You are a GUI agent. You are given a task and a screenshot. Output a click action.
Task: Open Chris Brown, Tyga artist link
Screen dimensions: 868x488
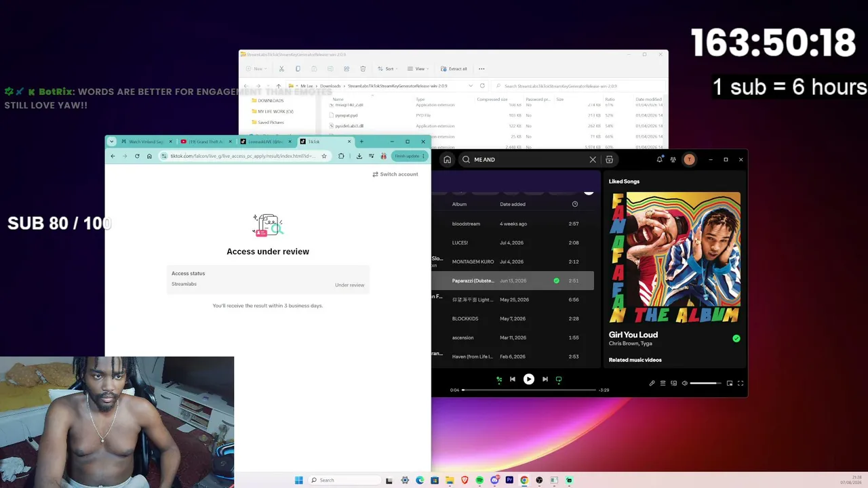(x=631, y=344)
